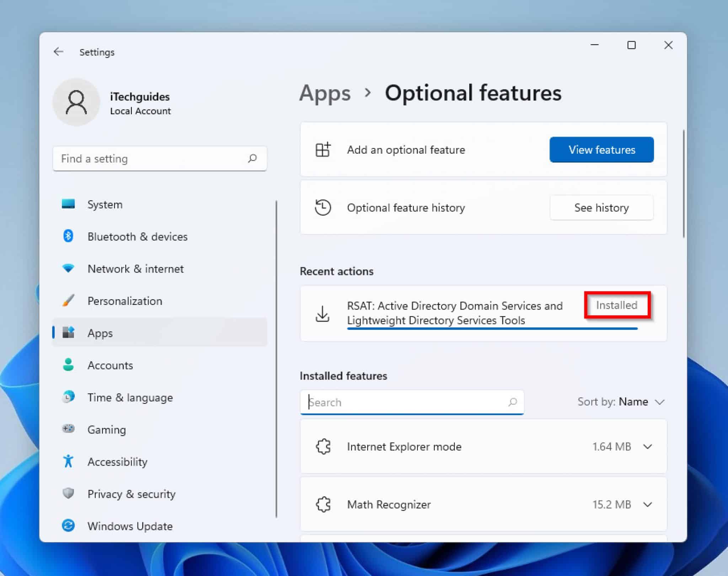The image size is (728, 576).
Task: Click the Internet Explorer mode puzzle icon
Action: [323, 446]
